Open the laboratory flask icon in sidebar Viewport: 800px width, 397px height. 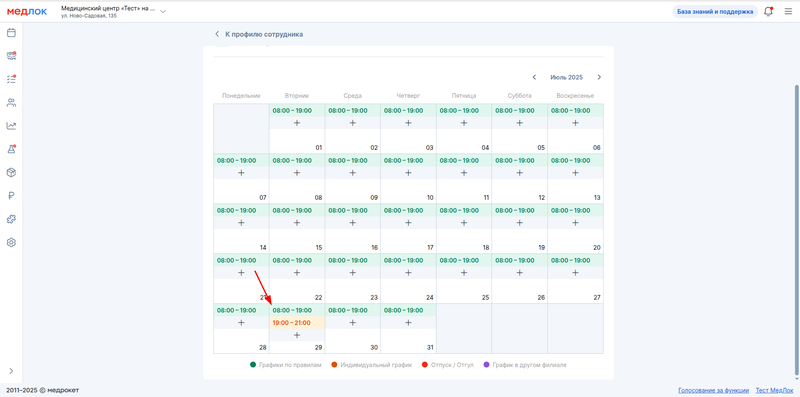pyautogui.click(x=11, y=149)
